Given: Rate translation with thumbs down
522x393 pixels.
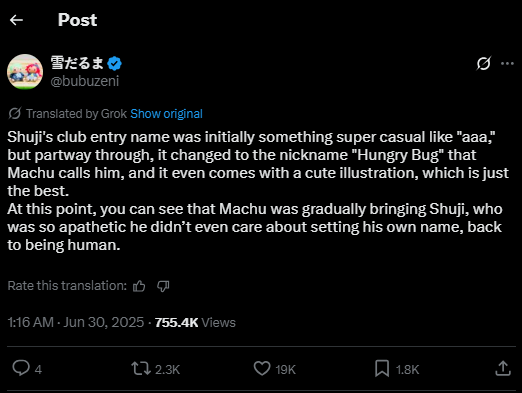Looking at the screenshot, I should point(163,286).
